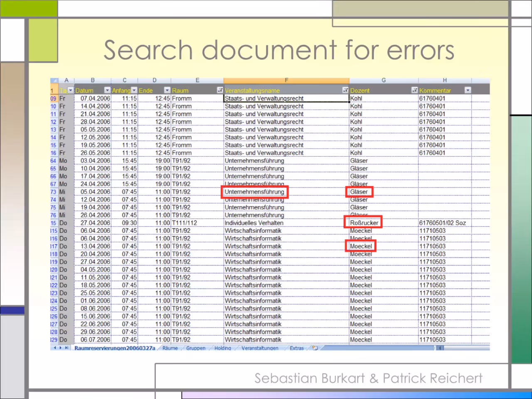Image resolution: width=532 pixels, height=399 pixels.
Task: Click Wirtschaftsinformatik cell in row 329
Action: (x=286, y=340)
